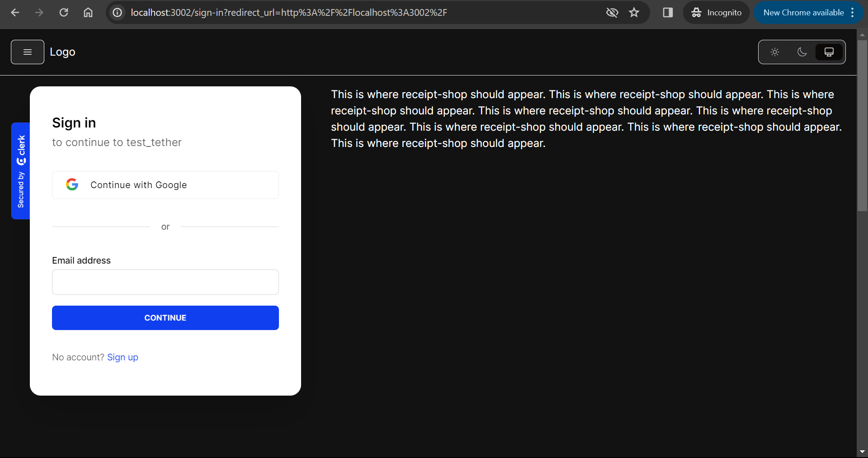Click the Logo text link
Viewport: 868px width, 458px height.
62,52
